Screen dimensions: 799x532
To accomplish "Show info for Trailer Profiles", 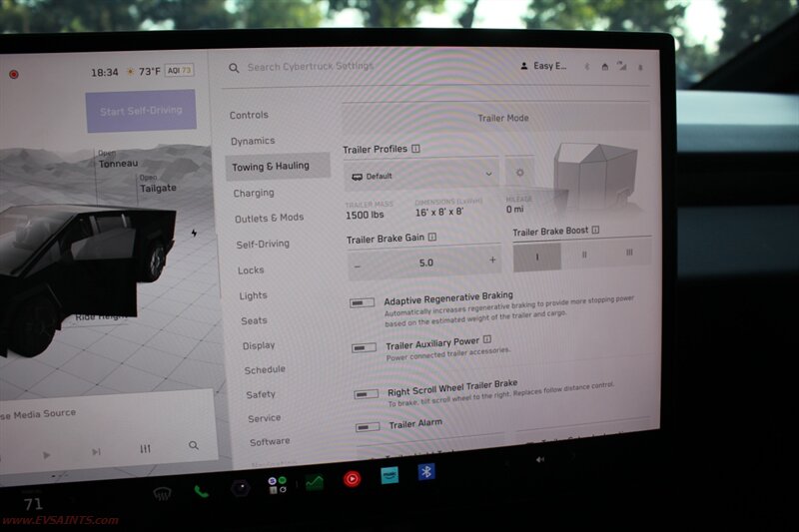I will click(x=415, y=149).
